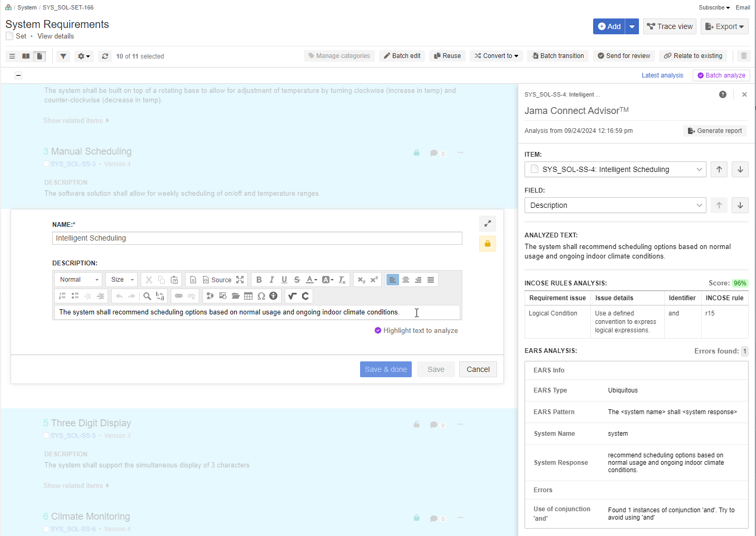Right align the description text
Image resolution: width=756 pixels, height=536 pixels.
[418, 280]
